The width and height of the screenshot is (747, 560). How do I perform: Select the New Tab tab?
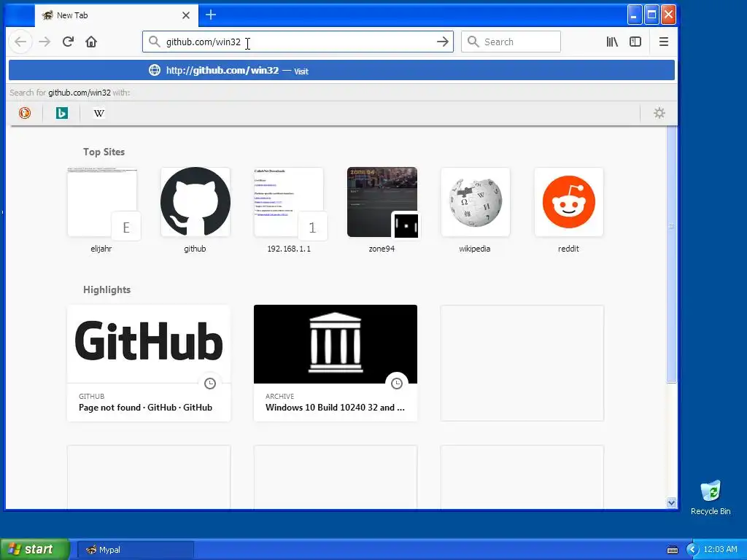(117, 15)
